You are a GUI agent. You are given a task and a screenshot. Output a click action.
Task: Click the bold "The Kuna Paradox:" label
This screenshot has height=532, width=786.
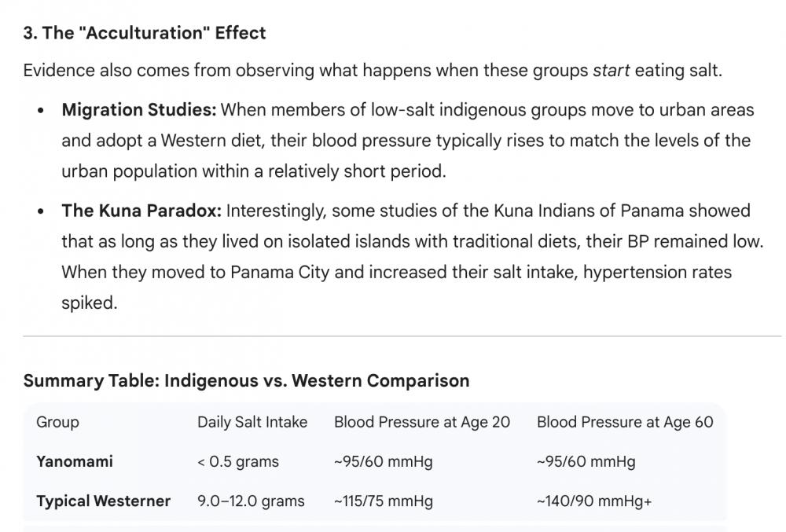141,211
